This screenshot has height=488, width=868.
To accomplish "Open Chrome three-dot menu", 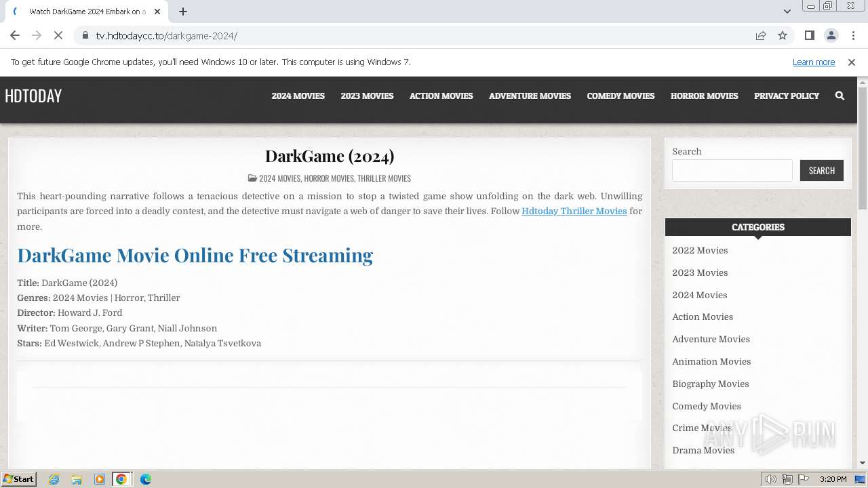I will tap(852, 35).
